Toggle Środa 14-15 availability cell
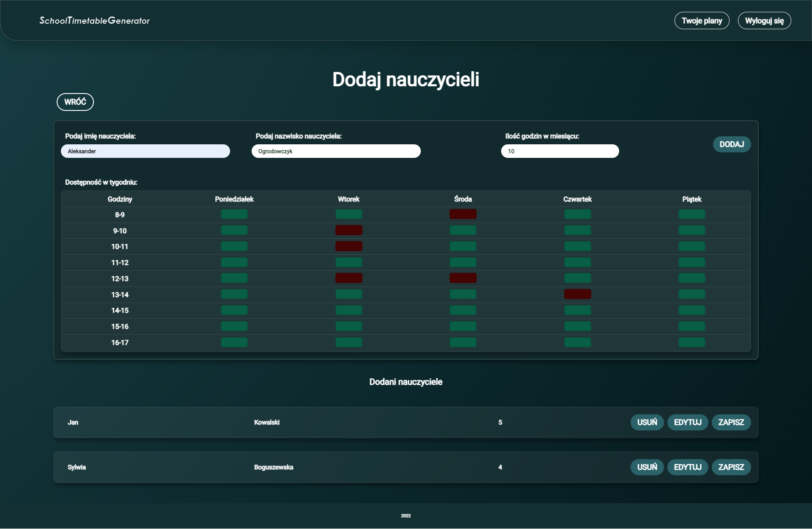 [x=463, y=310]
